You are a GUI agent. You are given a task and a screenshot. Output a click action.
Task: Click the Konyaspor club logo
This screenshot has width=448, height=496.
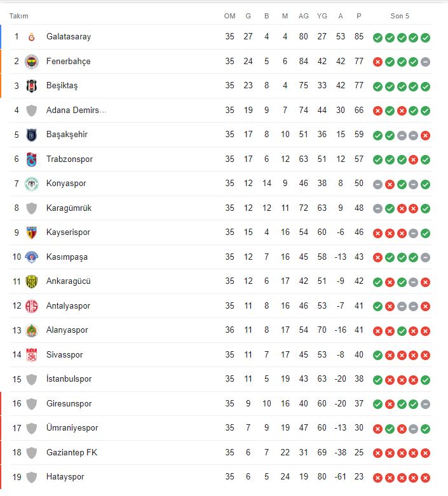coord(31,184)
